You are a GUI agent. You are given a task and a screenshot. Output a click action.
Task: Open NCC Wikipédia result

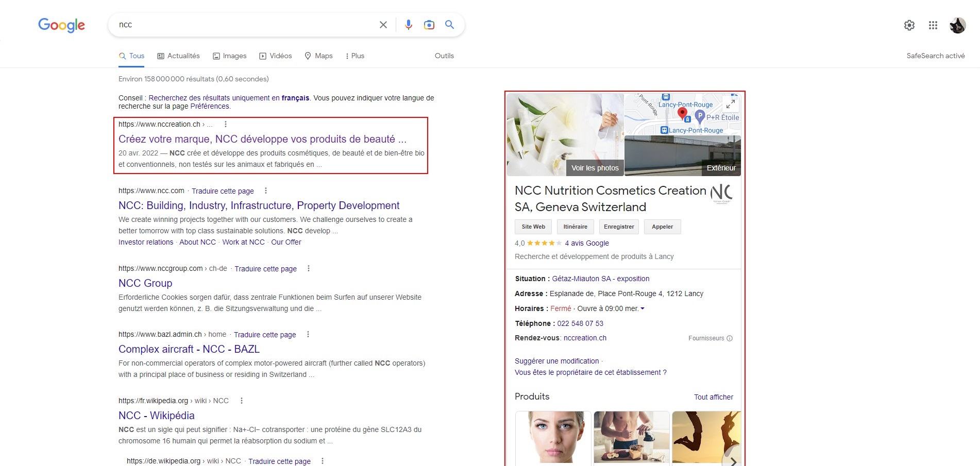click(157, 416)
